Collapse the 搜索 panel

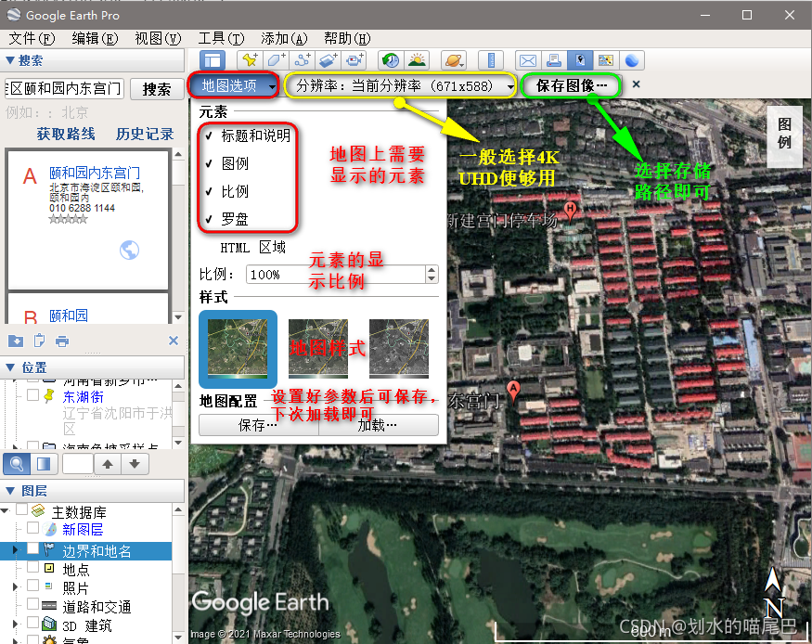click(x=10, y=60)
